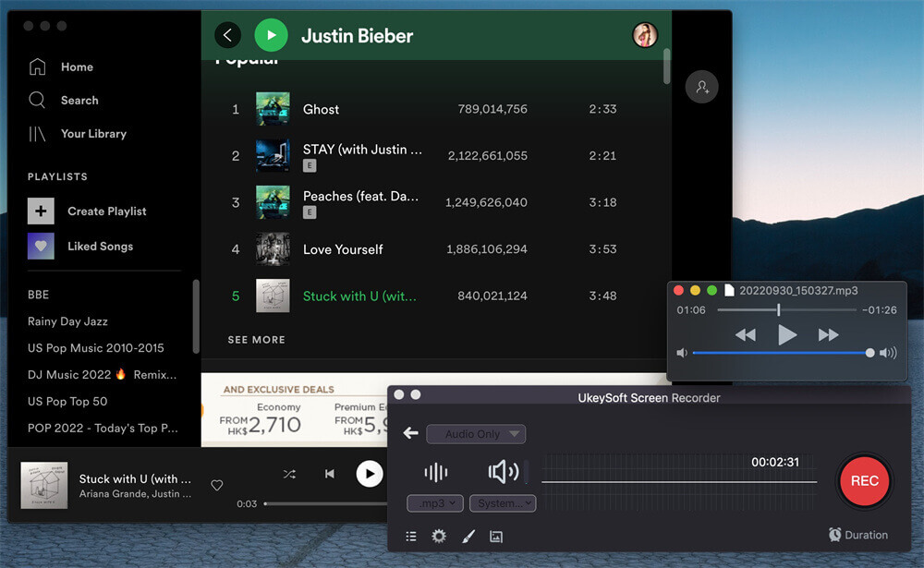Viewport: 924px width, 568px height.
Task: Click the mp3 player seek slider
Action: 786,310
